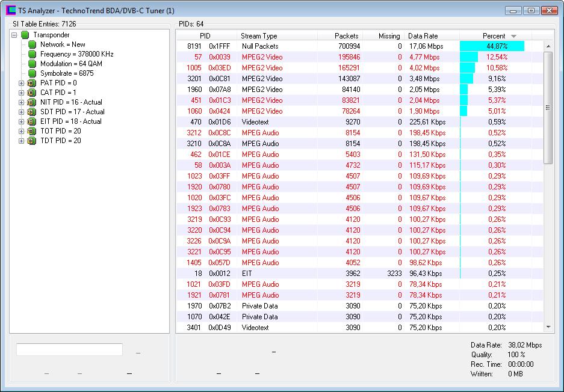Reverse sorting on the Percent column header
The height and width of the screenshot is (392, 564).
click(x=495, y=36)
